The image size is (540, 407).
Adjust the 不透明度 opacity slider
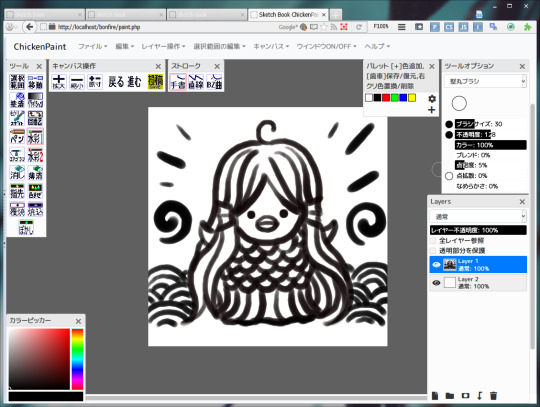click(491, 134)
